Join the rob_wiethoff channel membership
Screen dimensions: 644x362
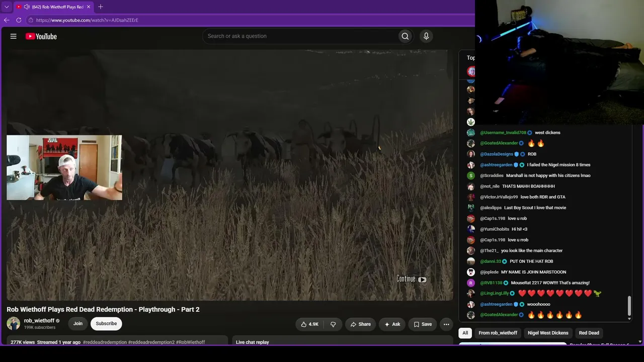[78, 324]
